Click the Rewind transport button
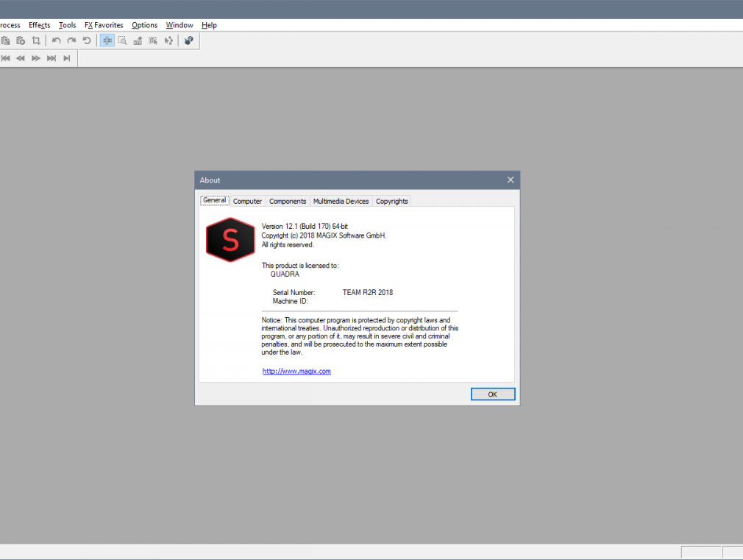Screen dimensions: 743x560 (21, 58)
